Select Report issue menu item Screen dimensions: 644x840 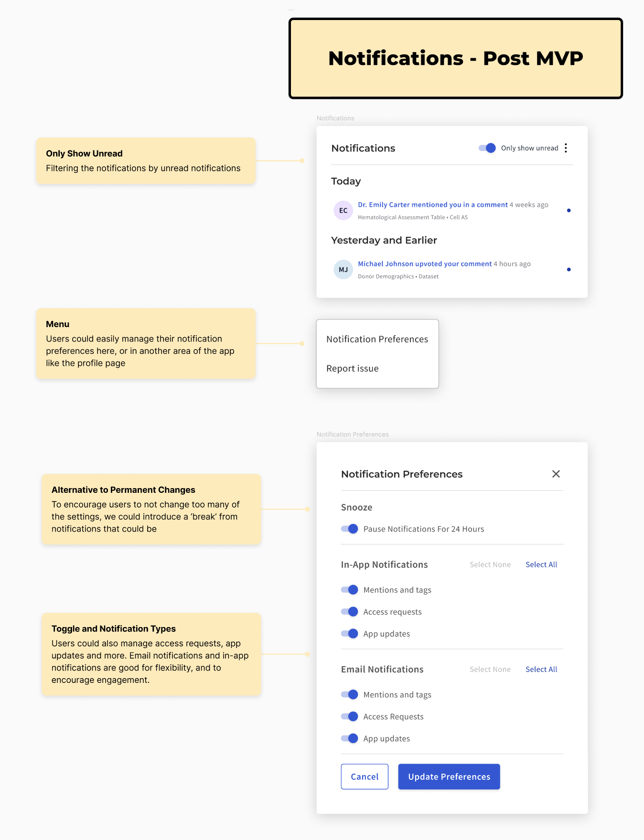click(353, 369)
